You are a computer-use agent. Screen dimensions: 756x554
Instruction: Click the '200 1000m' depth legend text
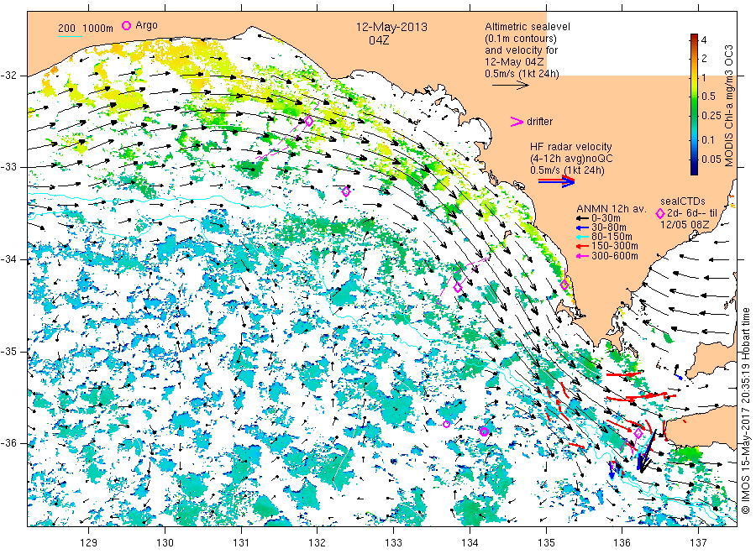tap(86, 29)
